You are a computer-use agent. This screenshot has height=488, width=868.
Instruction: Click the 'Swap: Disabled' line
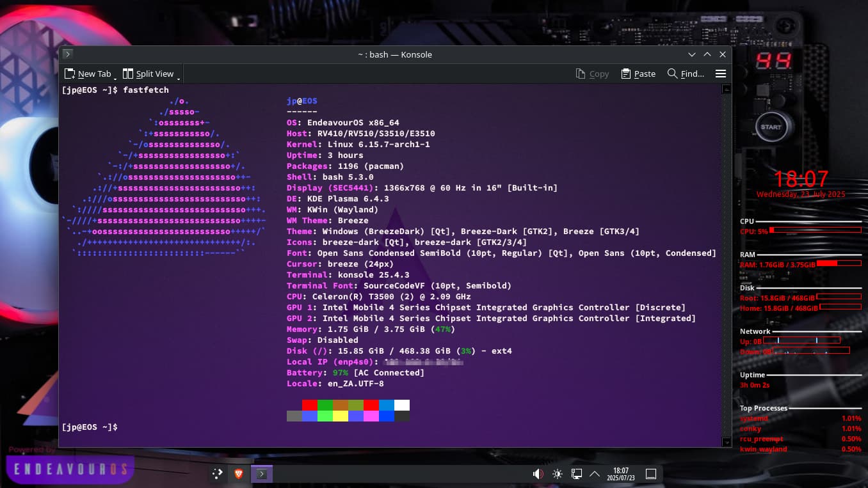point(323,340)
